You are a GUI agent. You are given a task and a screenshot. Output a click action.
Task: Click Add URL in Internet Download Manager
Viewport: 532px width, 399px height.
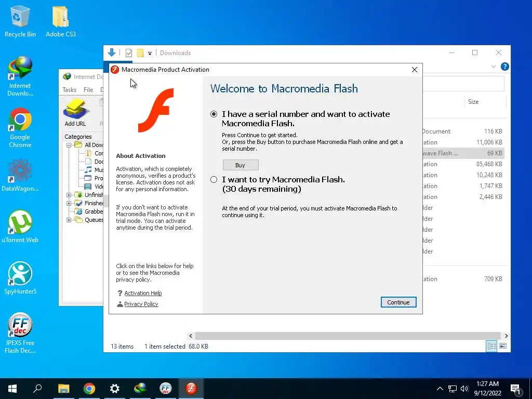coord(75,113)
